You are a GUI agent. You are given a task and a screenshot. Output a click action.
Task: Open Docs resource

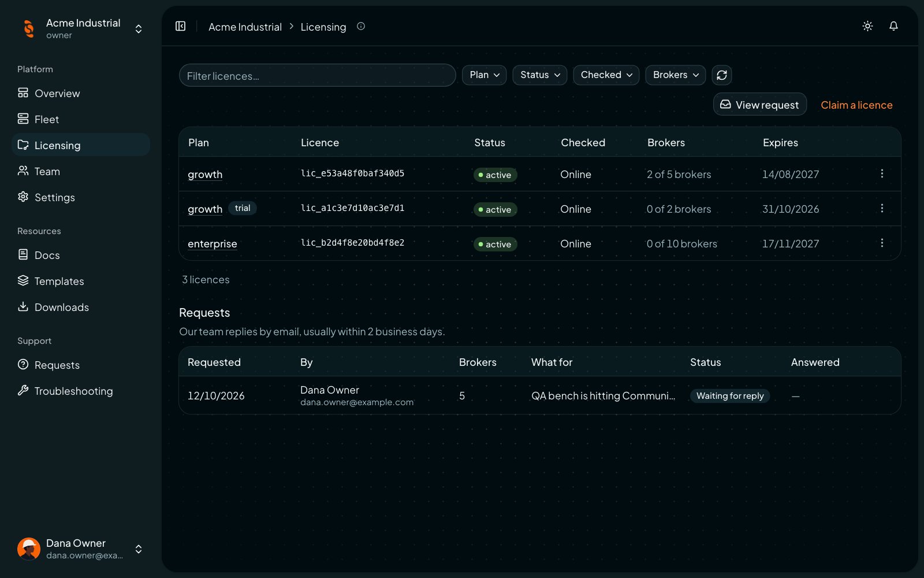click(x=81, y=255)
